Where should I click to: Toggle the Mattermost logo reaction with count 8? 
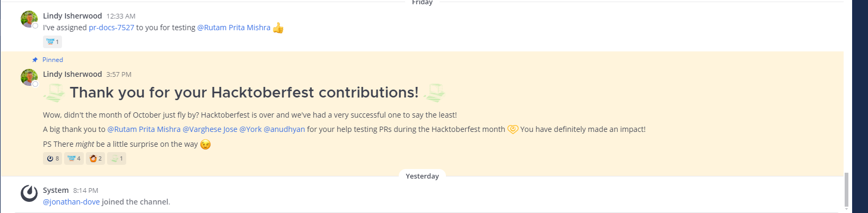click(x=52, y=158)
